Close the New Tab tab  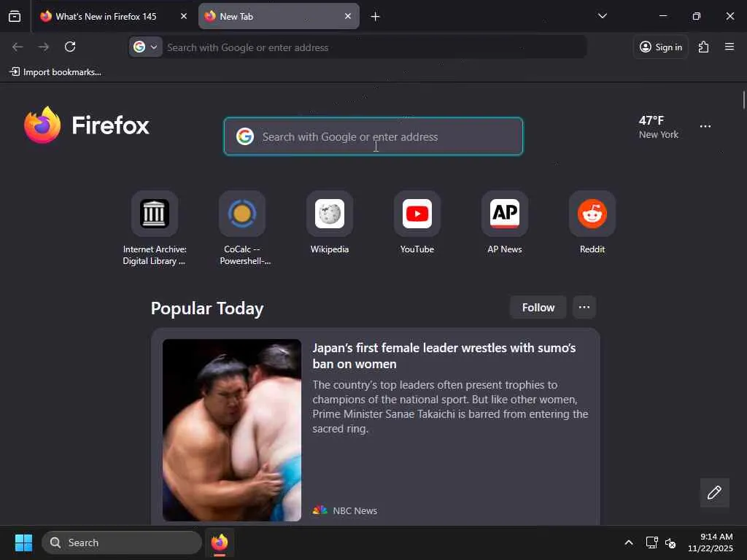pos(348,16)
